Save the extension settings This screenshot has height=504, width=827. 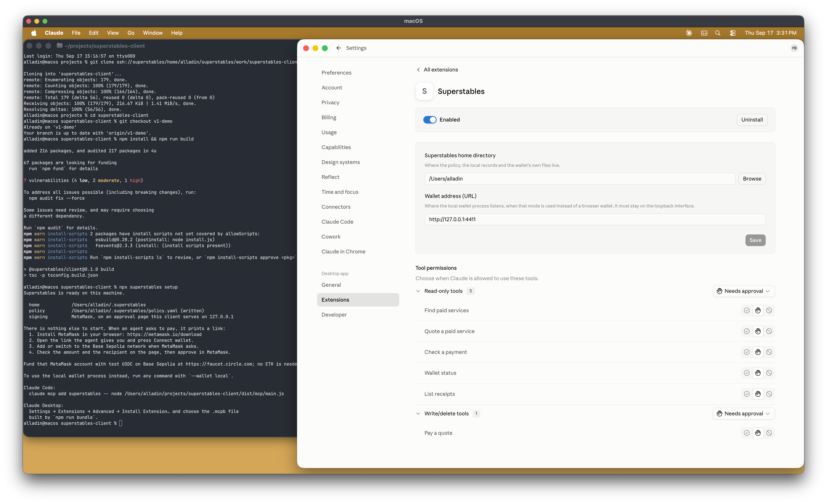(755, 240)
